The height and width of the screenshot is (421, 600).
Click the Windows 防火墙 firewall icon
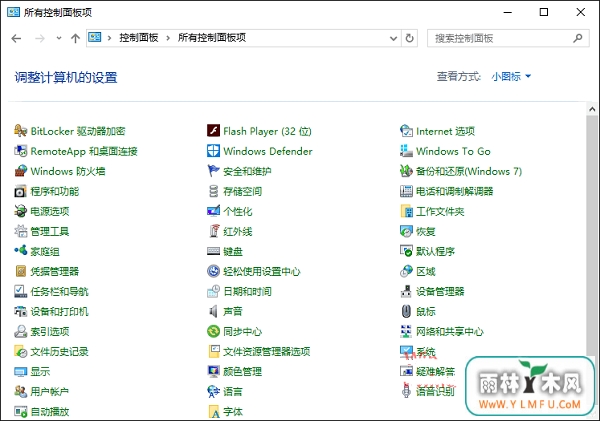pos(21,171)
